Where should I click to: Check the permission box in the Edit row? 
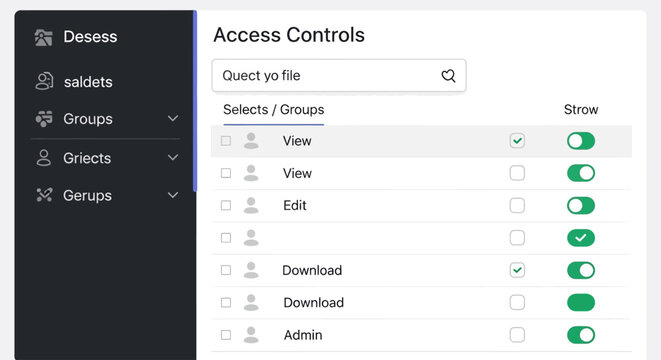[517, 205]
